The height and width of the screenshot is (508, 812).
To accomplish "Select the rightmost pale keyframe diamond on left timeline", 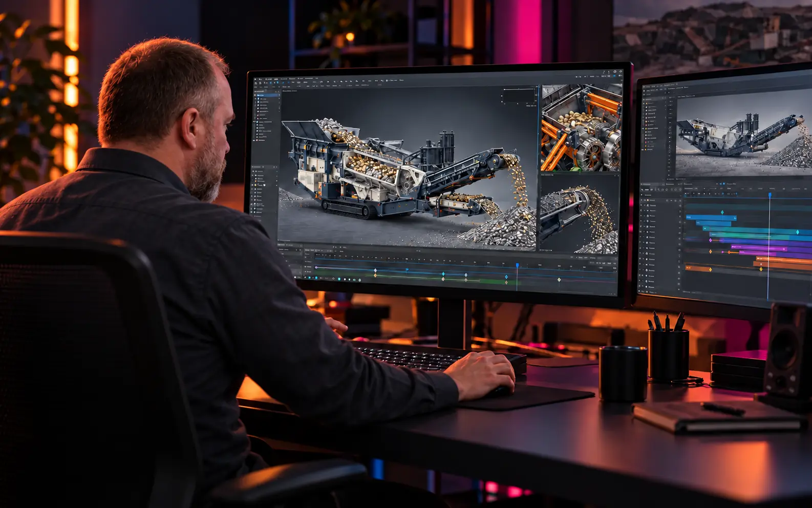I will point(559,280).
